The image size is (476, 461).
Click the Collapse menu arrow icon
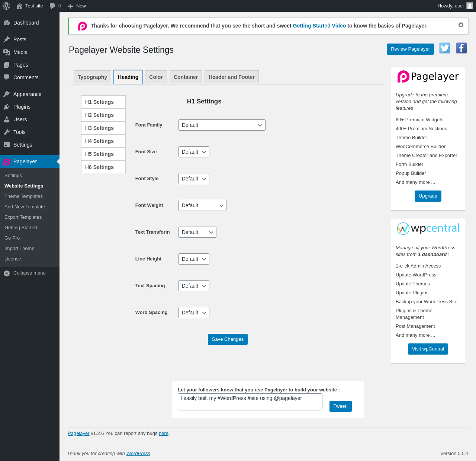pos(7,273)
